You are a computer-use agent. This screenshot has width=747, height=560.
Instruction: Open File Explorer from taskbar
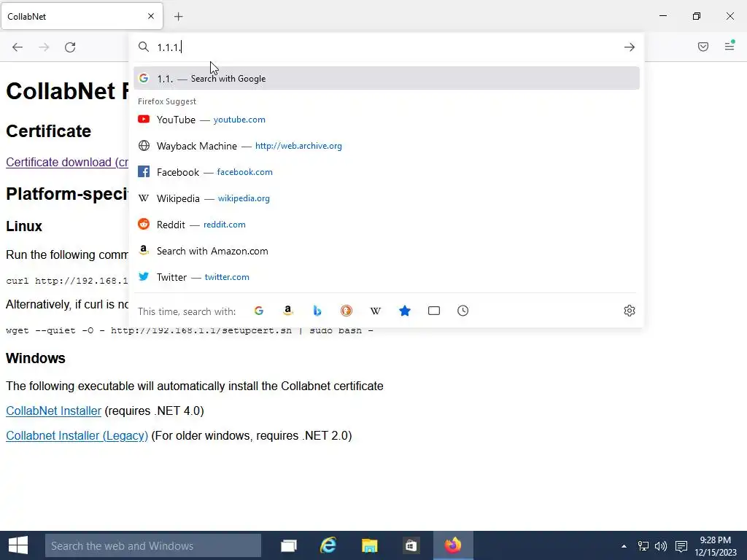coord(370,545)
